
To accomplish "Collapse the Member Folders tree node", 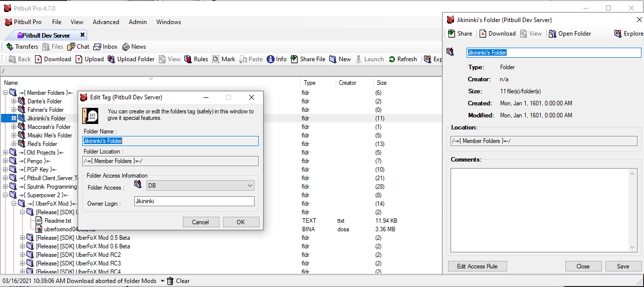I will pos(6,93).
